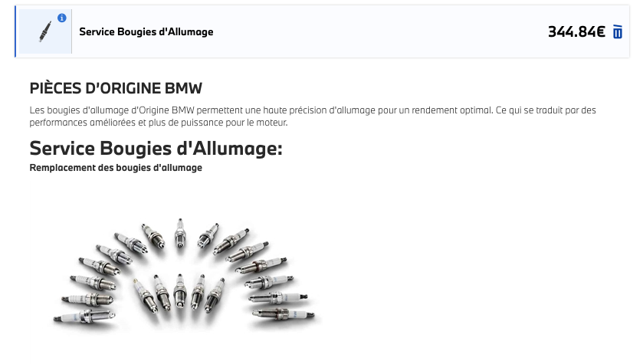This screenshot has width=643, height=364.
Task: Click the large Service Bougies d'Allumage: heading
Action: pyautogui.click(x=156, y=148)
